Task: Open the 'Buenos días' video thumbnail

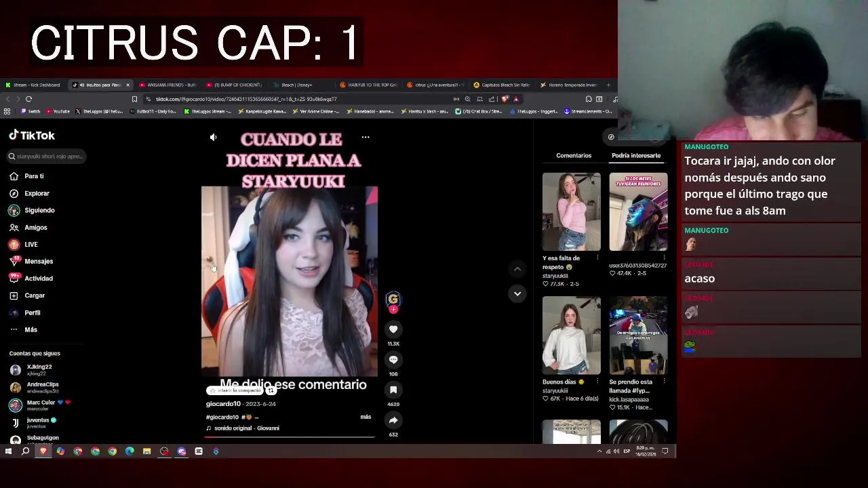Action: coord(571,335)
